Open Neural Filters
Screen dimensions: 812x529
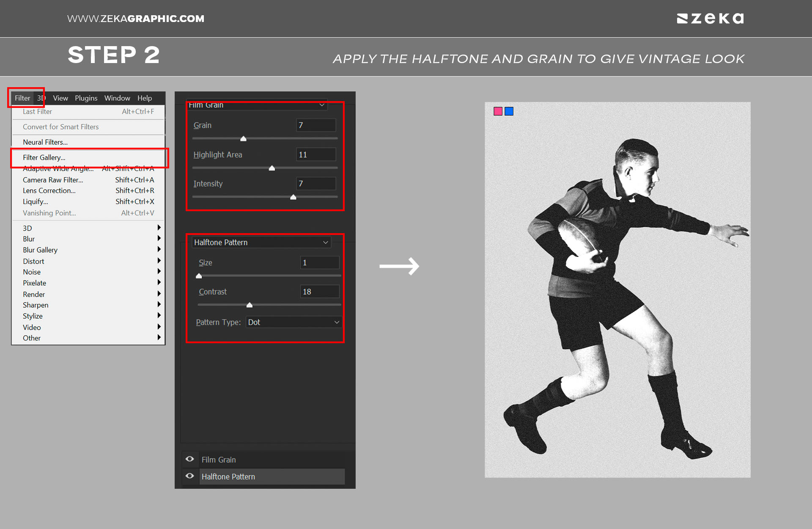click(45, 142)
